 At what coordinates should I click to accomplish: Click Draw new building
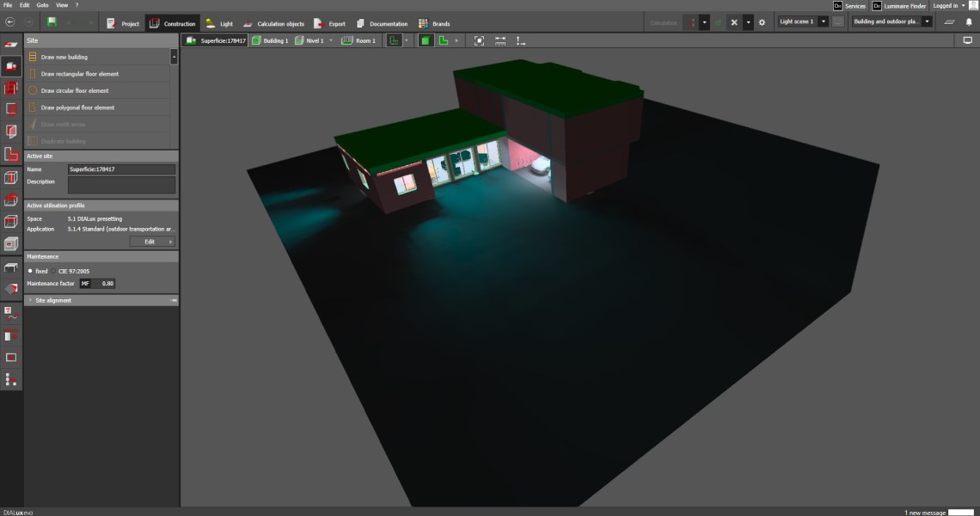(x=64, y=57)
